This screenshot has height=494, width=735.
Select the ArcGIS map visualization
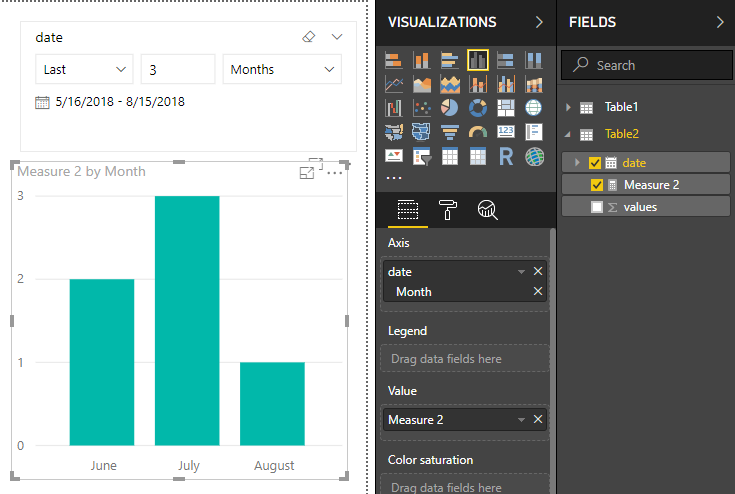pos(533,157)
